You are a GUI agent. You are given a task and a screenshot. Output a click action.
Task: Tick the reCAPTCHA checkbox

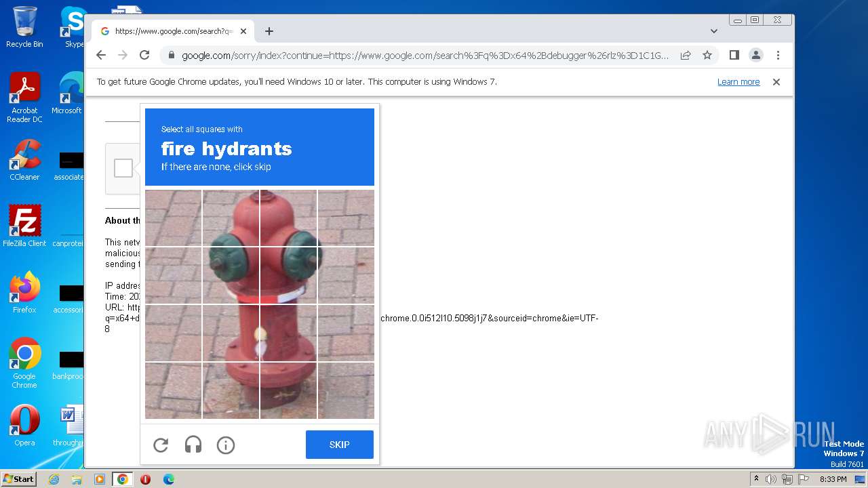coord(123,168)
